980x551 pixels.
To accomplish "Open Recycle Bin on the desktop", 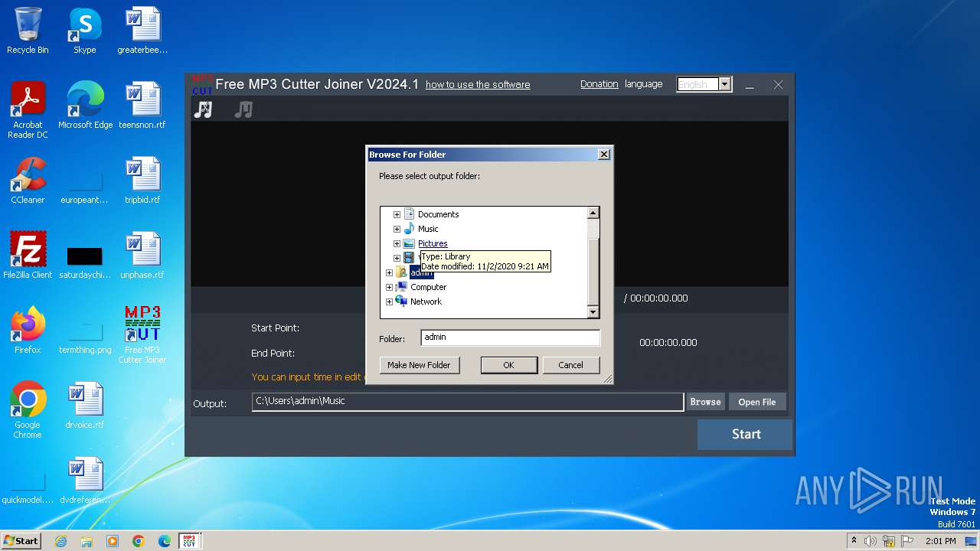I will 28,31.
